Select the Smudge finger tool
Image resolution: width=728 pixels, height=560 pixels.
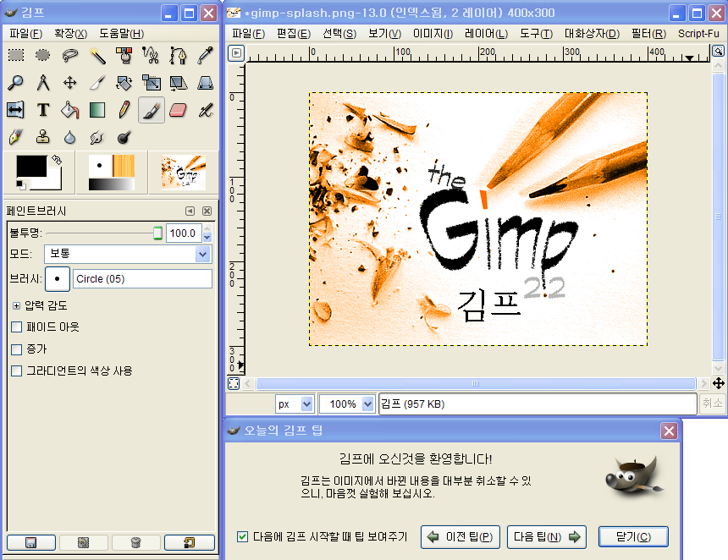coord(97,137)
